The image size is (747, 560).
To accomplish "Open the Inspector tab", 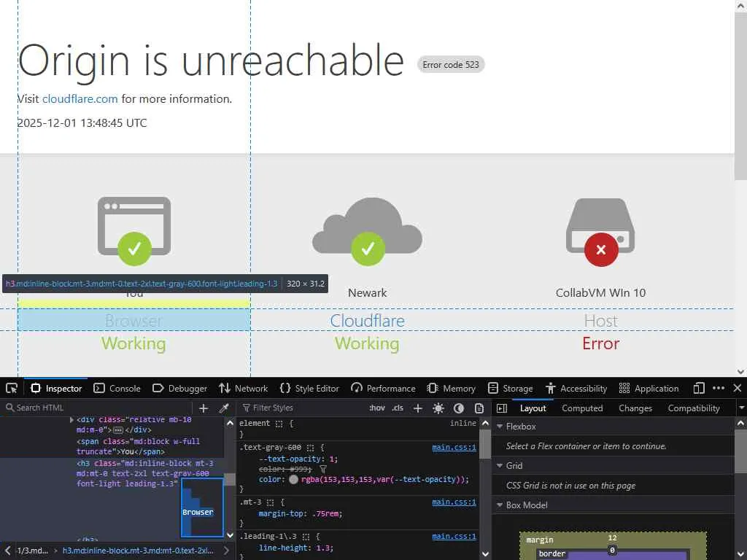I will click(x=56, y=388).
